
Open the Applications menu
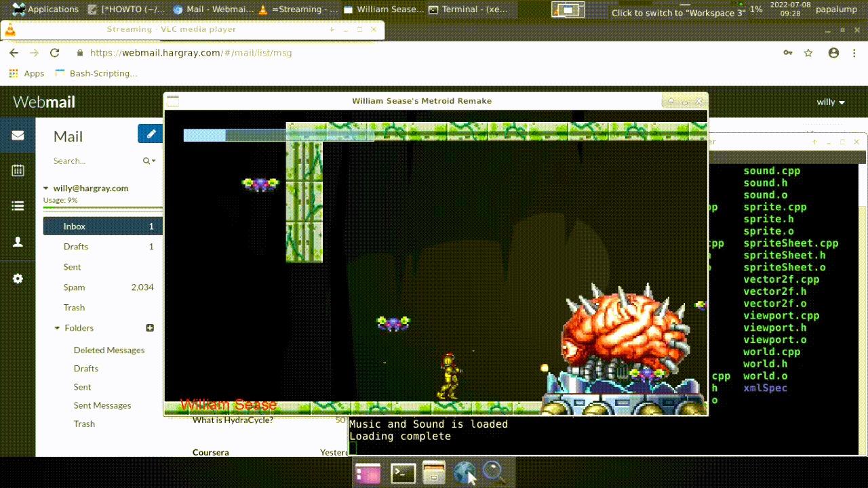tap(45, 9)
